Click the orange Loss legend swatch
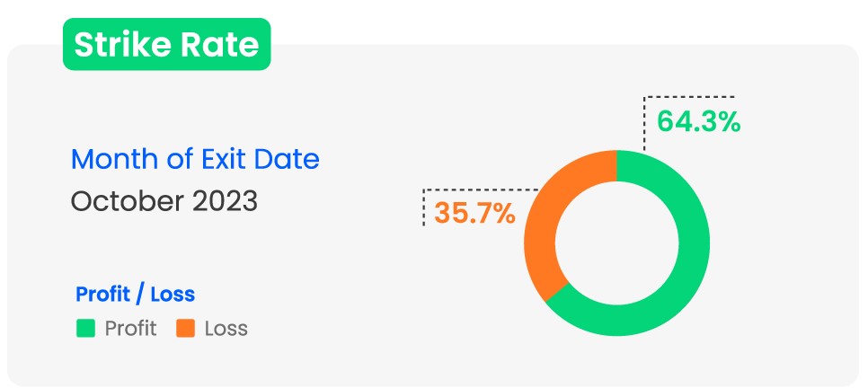This screenshot has height=388, width=868. click(x=185, y=329)
